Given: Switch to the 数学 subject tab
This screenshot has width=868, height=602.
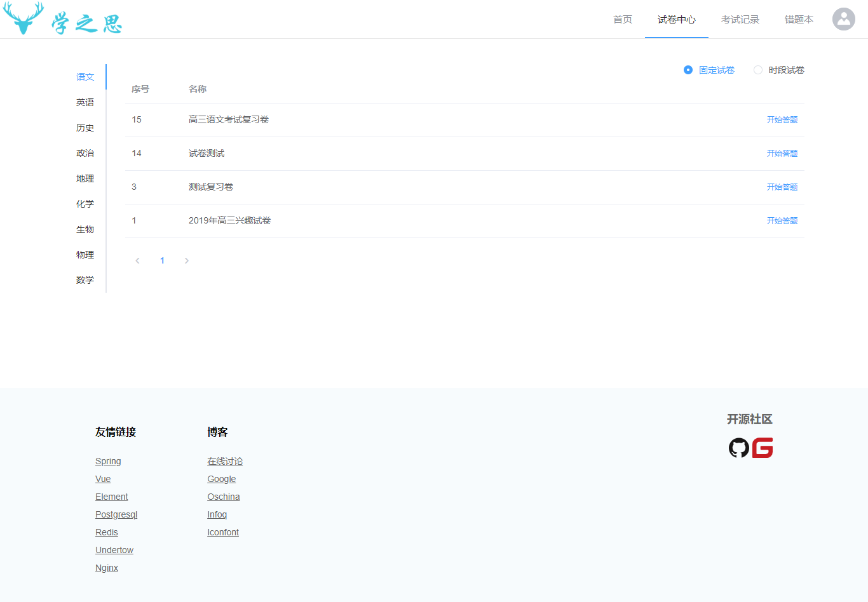Looking at the screenshot, I should click(x=85, y=280).
